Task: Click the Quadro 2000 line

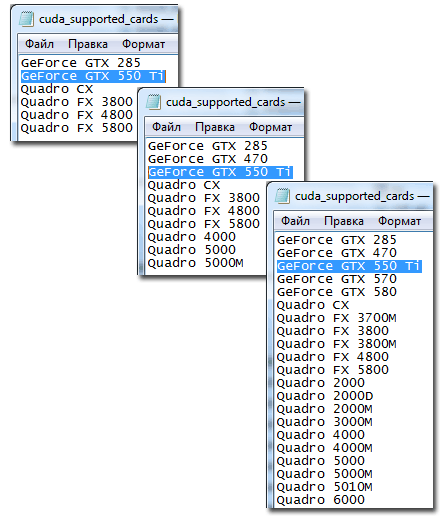Action: coord(321,383)
